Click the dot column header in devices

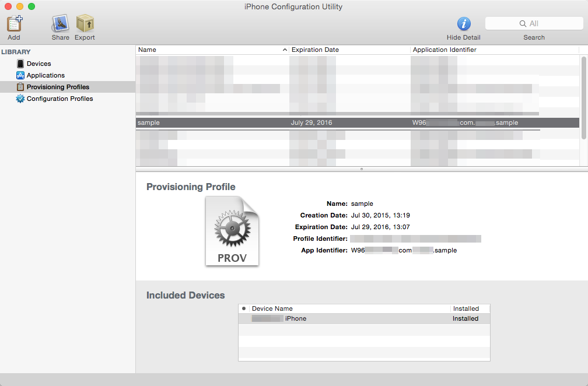(x=244, y=308)
